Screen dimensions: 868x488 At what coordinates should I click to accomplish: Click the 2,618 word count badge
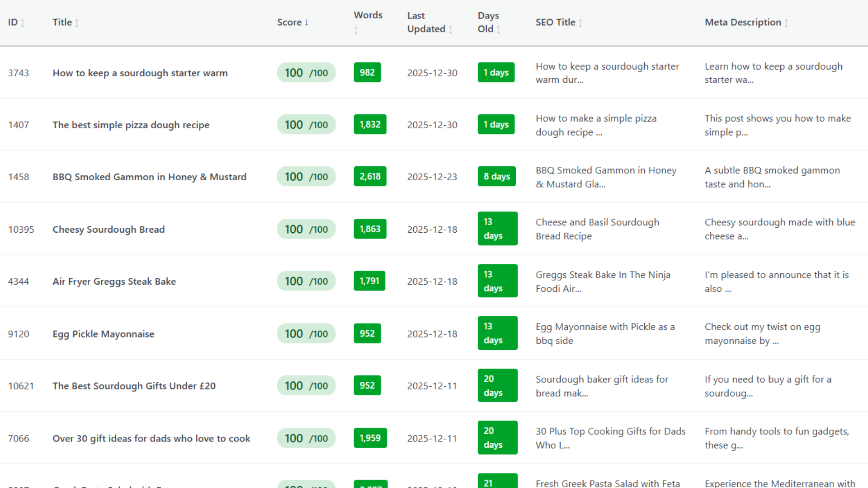coord(370,177)
